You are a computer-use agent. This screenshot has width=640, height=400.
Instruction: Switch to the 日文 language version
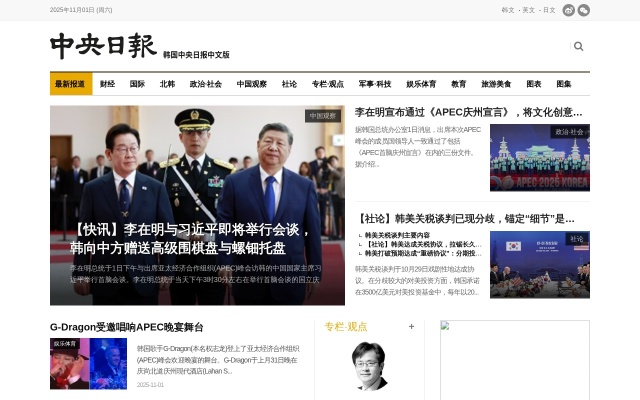point(549,10)
